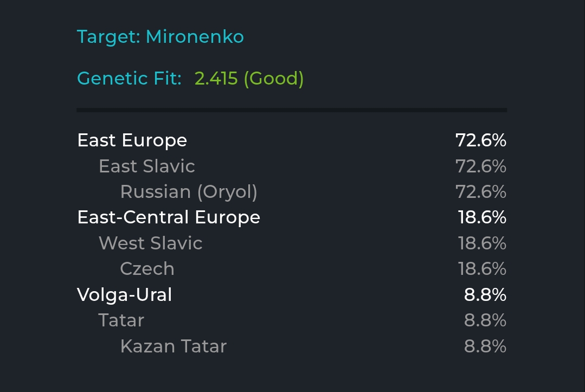Click the East Slavic 72.6% value
585x392 pixels.
(481, 166)
